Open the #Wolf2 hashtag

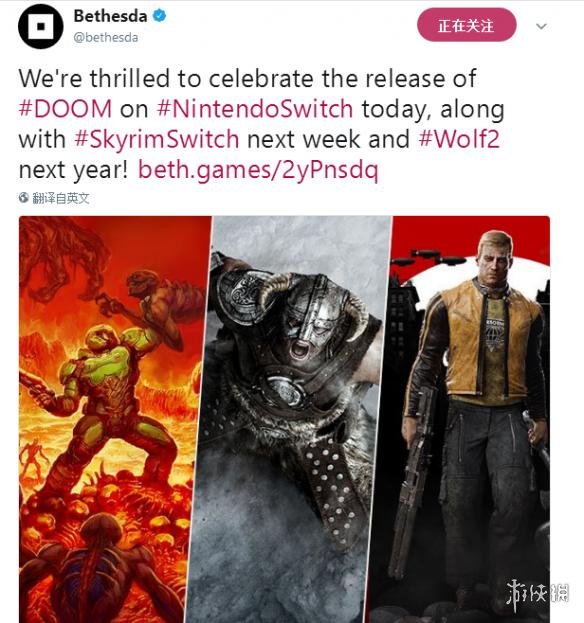click(x=459, y=139)
